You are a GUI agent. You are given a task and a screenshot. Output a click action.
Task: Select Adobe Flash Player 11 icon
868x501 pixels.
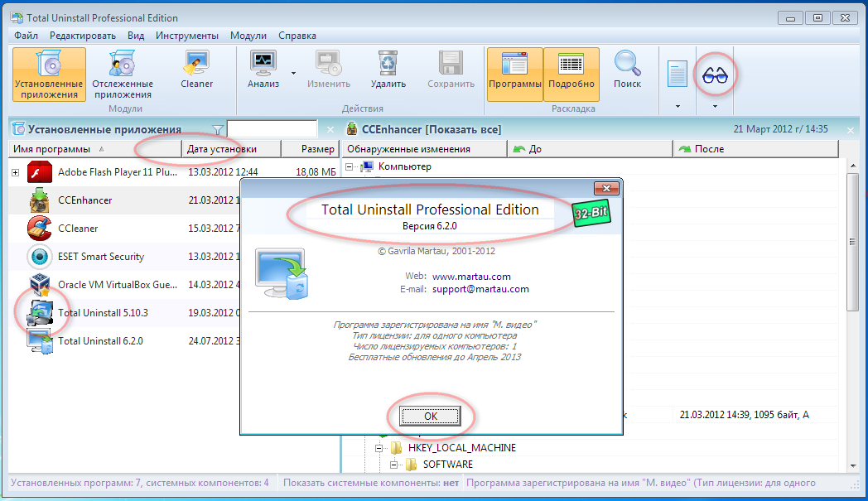[x=39, y=172]
